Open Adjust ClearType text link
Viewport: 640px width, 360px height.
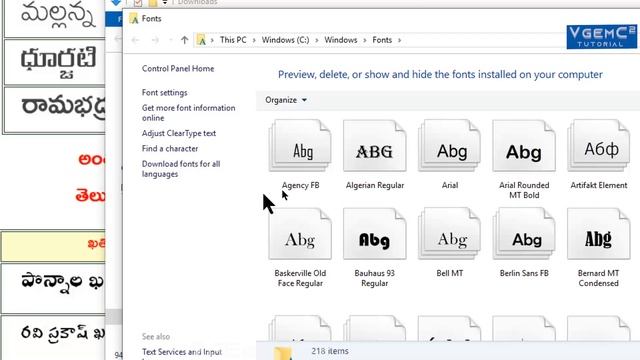pyautogui.click(x=179, y=133)
